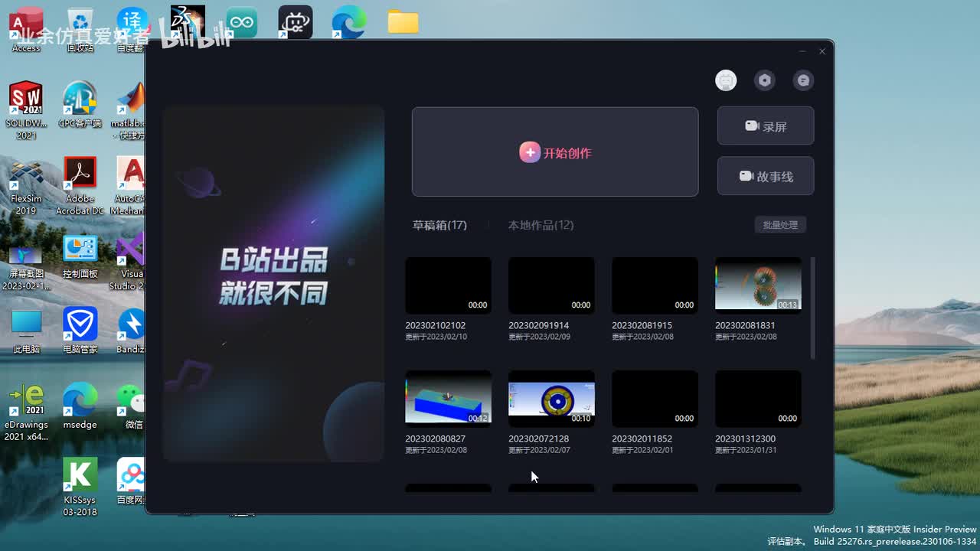Viewport: 980px width, 551px height.
Task: Open the 电脑管家 desktop shortcut
Action: point(80,331)
